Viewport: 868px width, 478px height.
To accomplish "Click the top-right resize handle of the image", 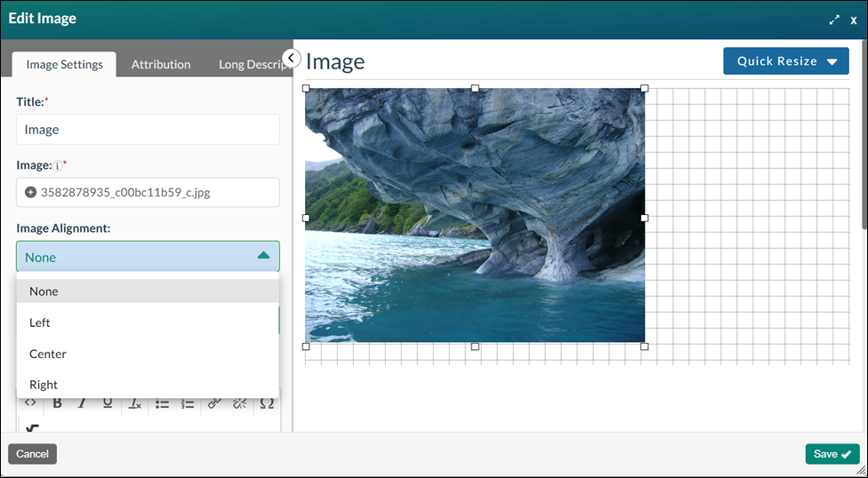I will pos(645,88).
